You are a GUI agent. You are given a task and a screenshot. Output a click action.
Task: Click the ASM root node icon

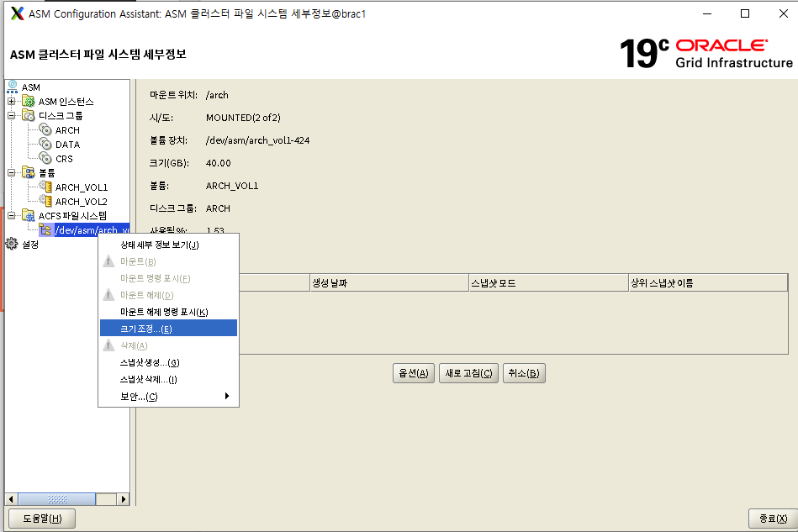[13, 87]
